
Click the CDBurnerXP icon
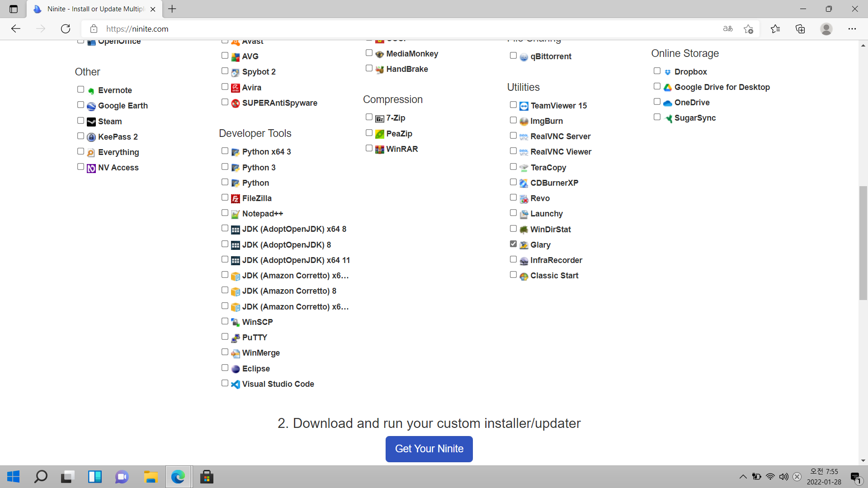click(524, 183)
